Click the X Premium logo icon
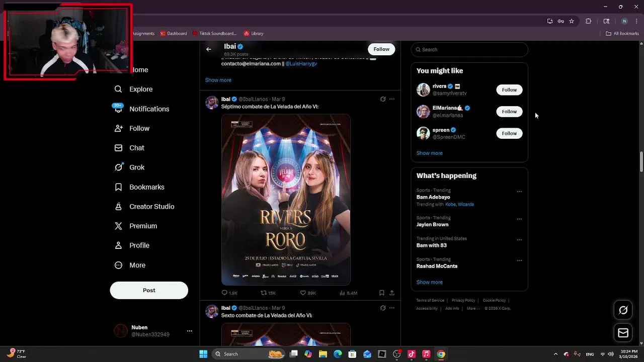 pos(118,226)
